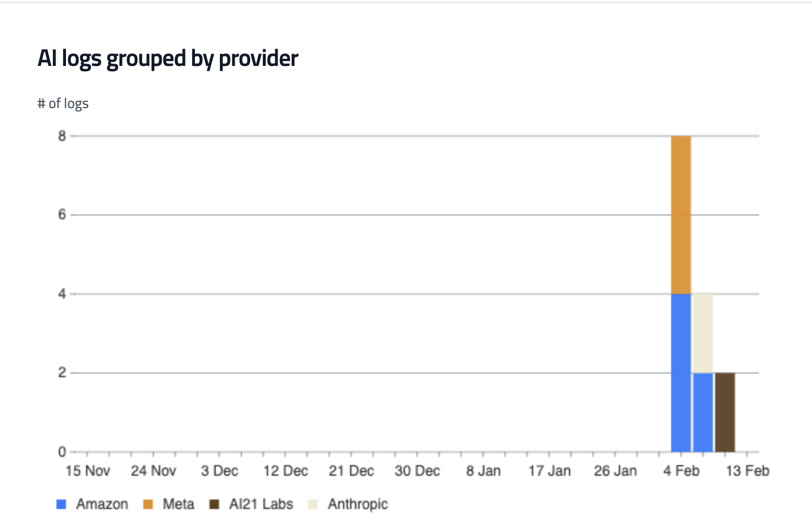Image resolution: width=812 pixels, height=531 pixels.
Task: Click the short blue Amazon segment below Anthropic
Action: tap(703, 412)
